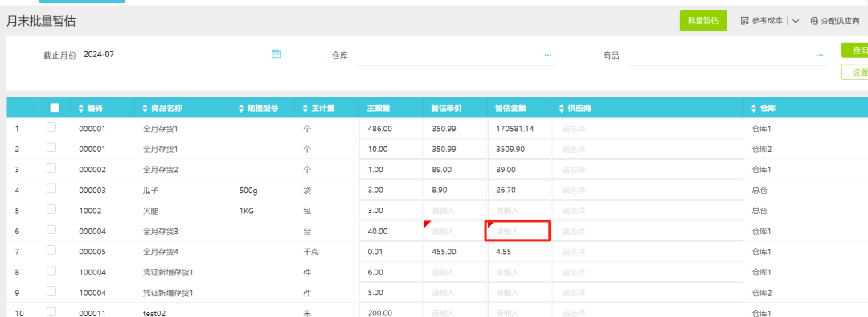Click 主数量 cell 40.00
This screenshot has height=317, width=868.
coord(391,231)
